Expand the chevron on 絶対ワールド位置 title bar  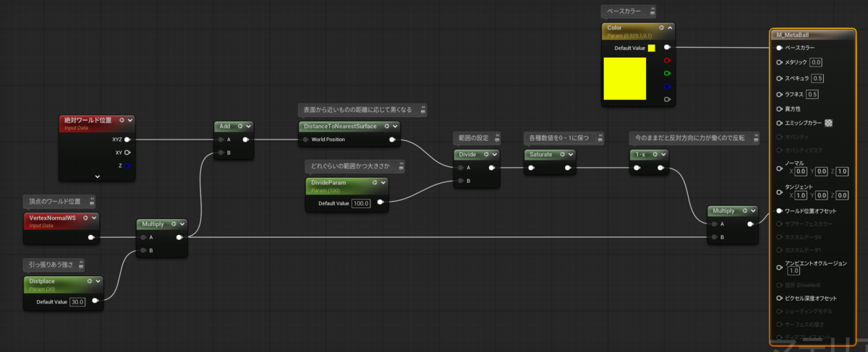[130, 121]
